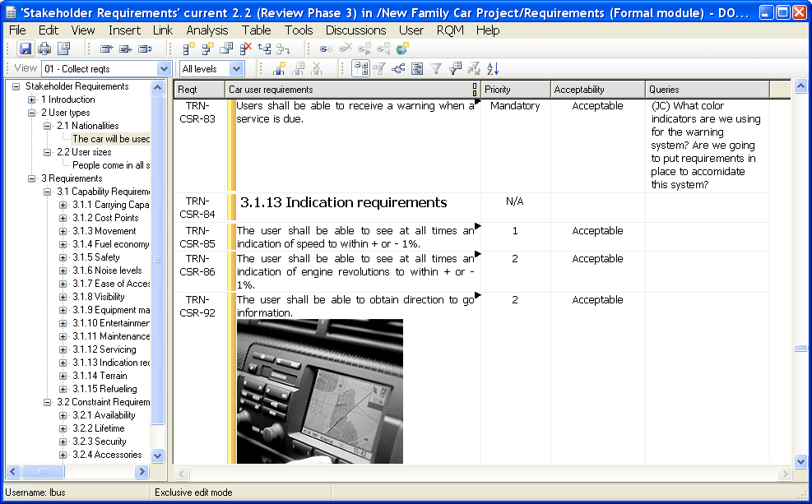Screen dimensions: 812x504
Task: Click the down arrow on the vertical scrollbar
Action: (x=800, y=461)
